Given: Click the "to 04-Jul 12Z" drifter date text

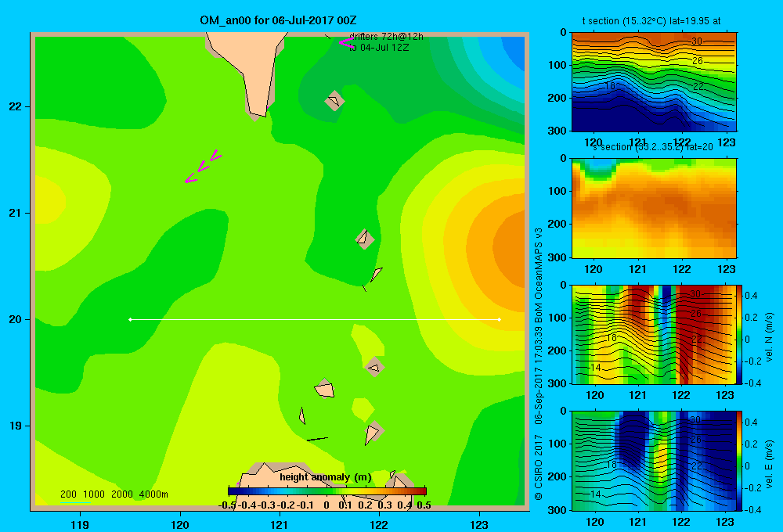Looking at the screenshot, I should pos(378,48).
